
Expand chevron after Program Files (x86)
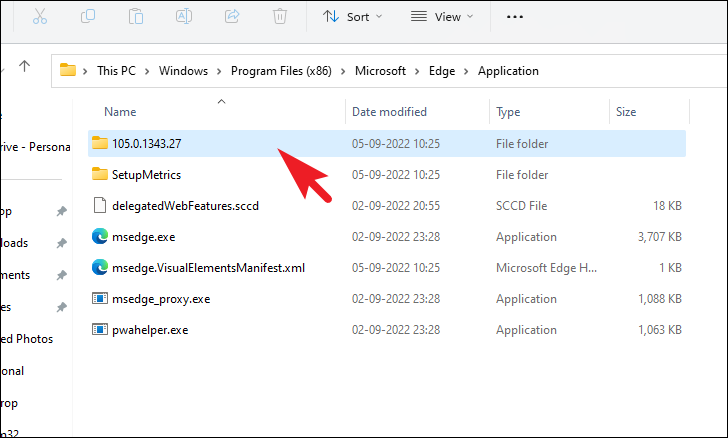(343, 71)
